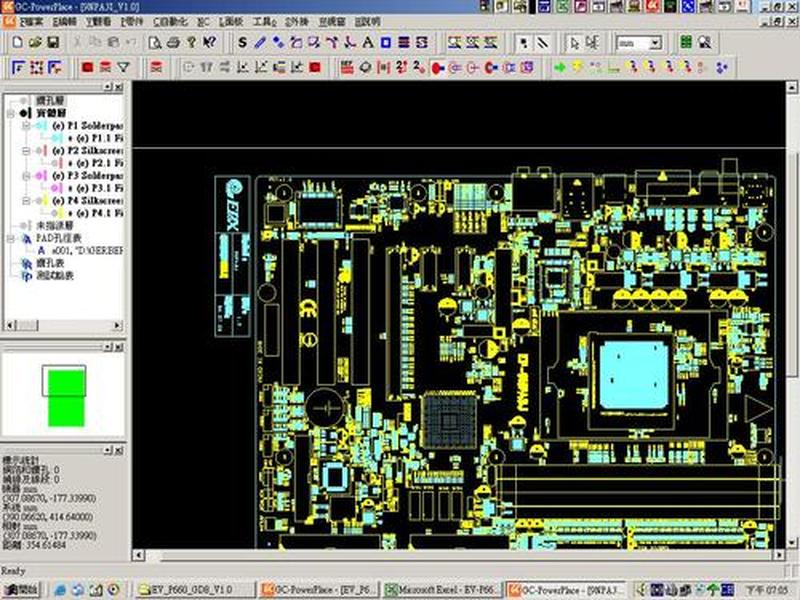Viewport: 800px width, 600px height.
Task: Click the layer tree's horizontal scroll right arrow
Action: click(117, 325)
